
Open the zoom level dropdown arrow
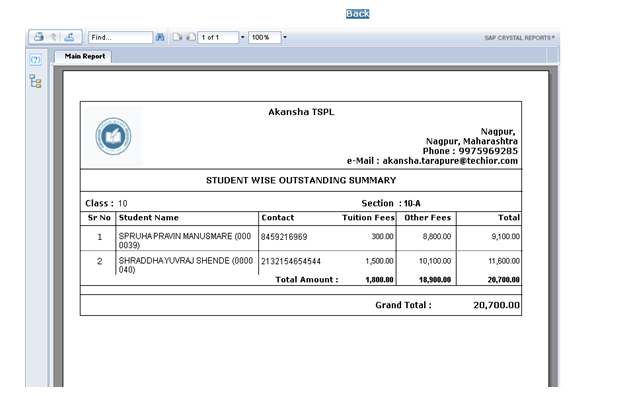(285, 37)
